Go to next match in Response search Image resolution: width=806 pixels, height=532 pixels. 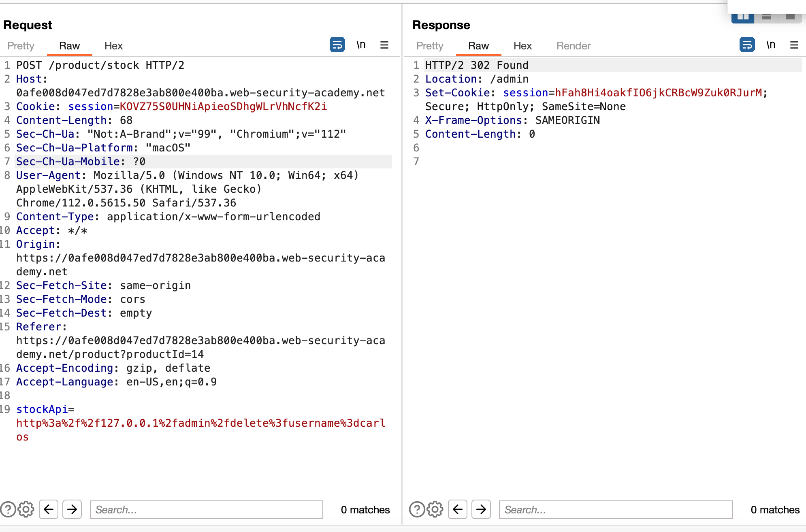click(x=481, y=509)
